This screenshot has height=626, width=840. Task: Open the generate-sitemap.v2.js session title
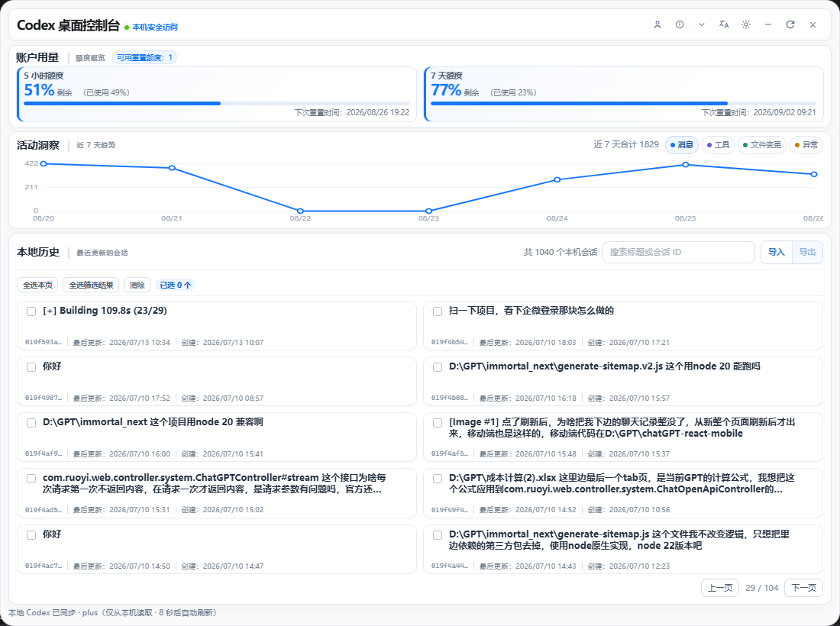pyautogui.click(x=604, y=366)
